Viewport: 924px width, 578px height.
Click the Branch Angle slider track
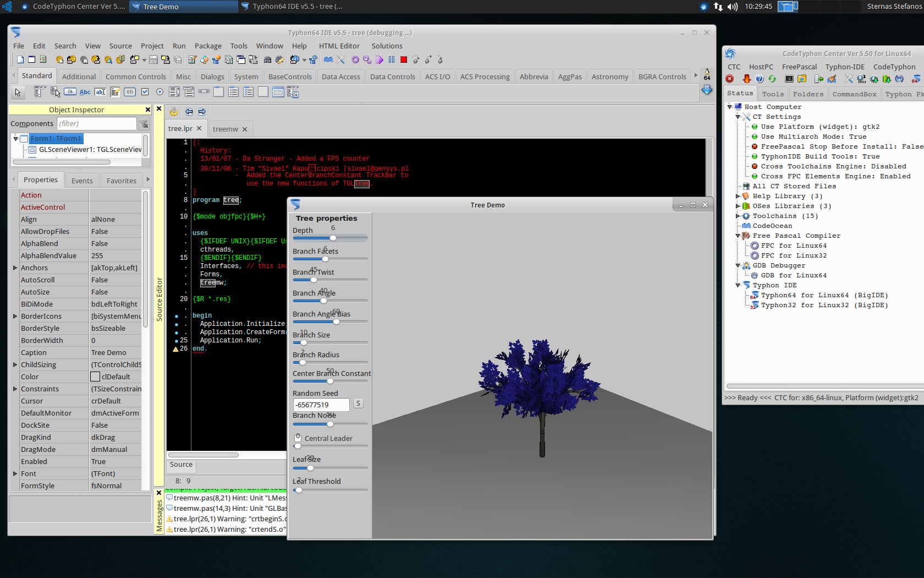[346, 301]
